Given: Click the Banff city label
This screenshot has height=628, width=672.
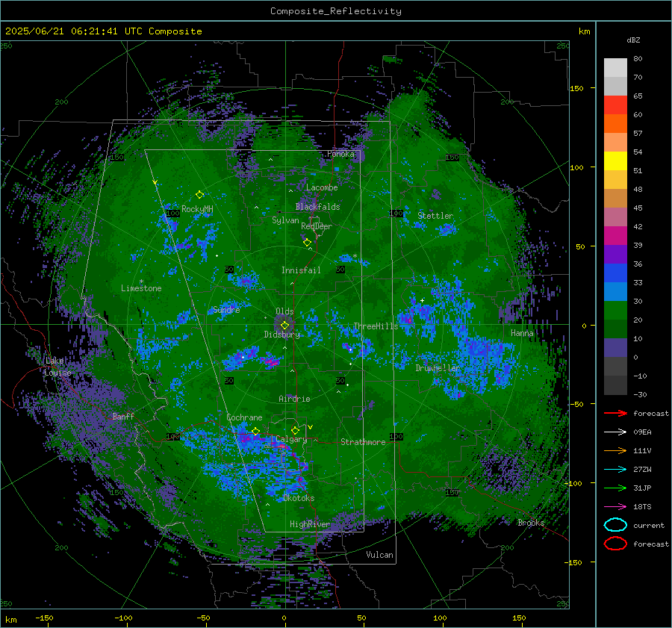Looking at the screenshot, I should 123,416.
